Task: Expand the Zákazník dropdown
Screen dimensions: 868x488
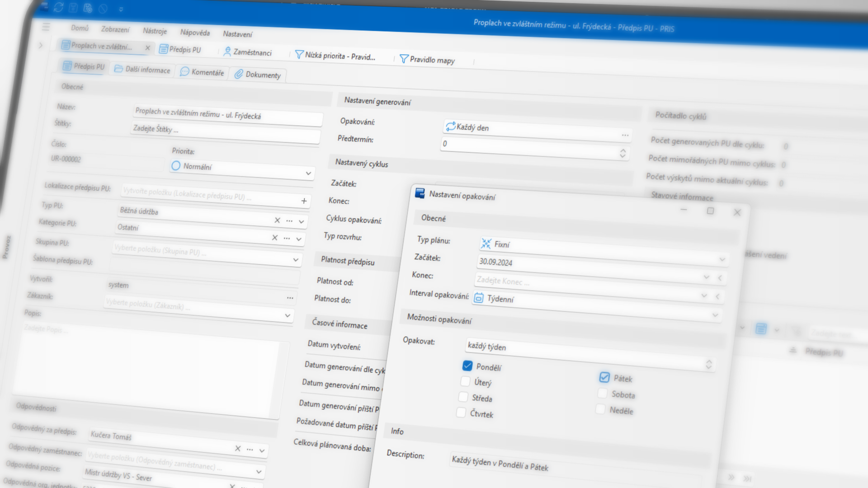Action: [x=288, y=315]
